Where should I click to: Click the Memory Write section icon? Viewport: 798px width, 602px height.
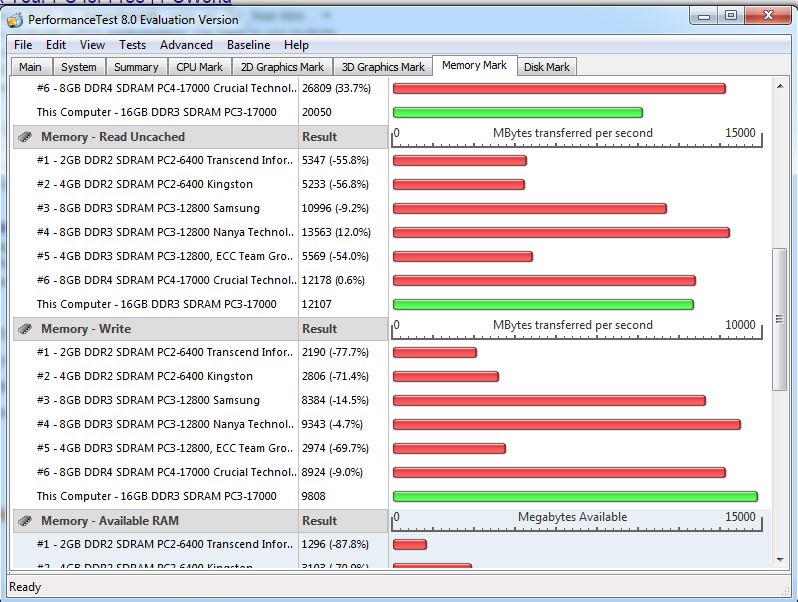(25, 329)
